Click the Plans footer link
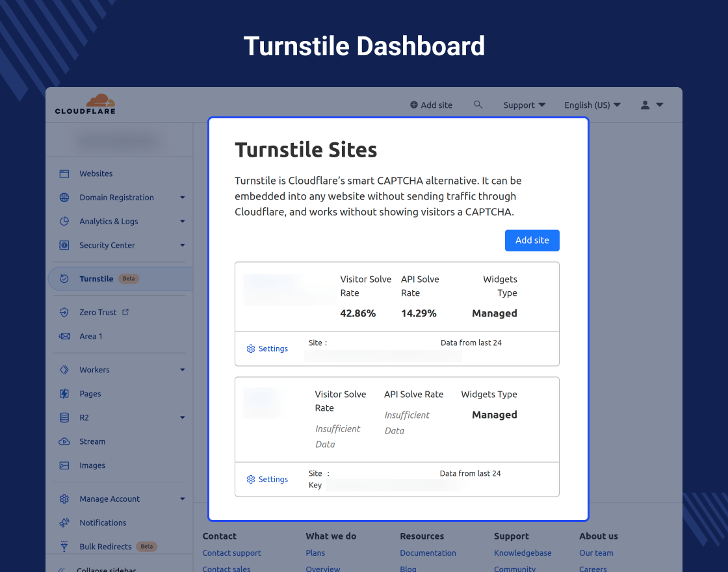Viewport: 728px width, 572px height. [315, 553]
